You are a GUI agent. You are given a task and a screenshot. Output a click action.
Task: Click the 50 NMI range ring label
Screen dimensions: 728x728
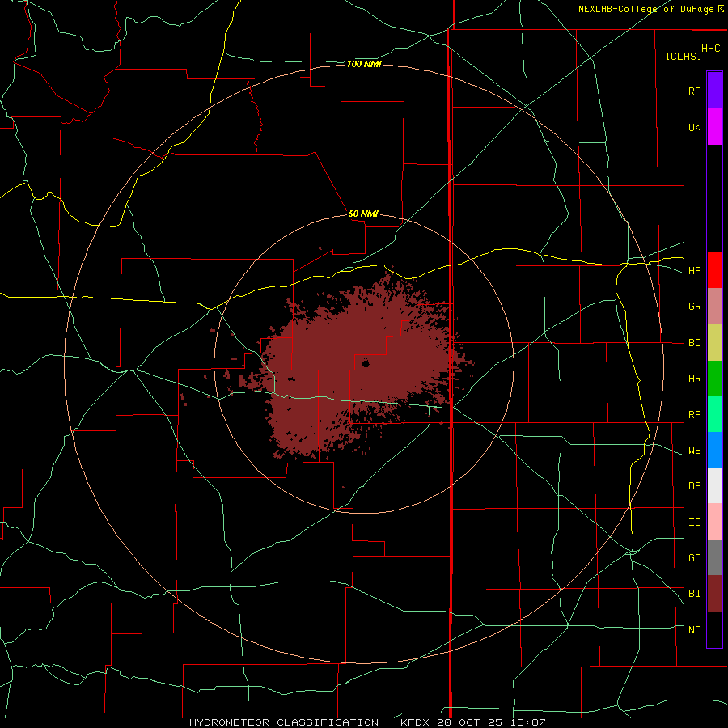[363, 214]
